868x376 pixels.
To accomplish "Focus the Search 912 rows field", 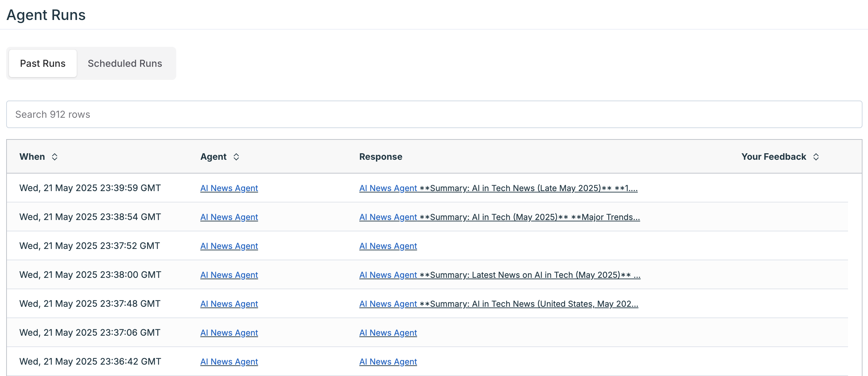I will pos(434,114).
